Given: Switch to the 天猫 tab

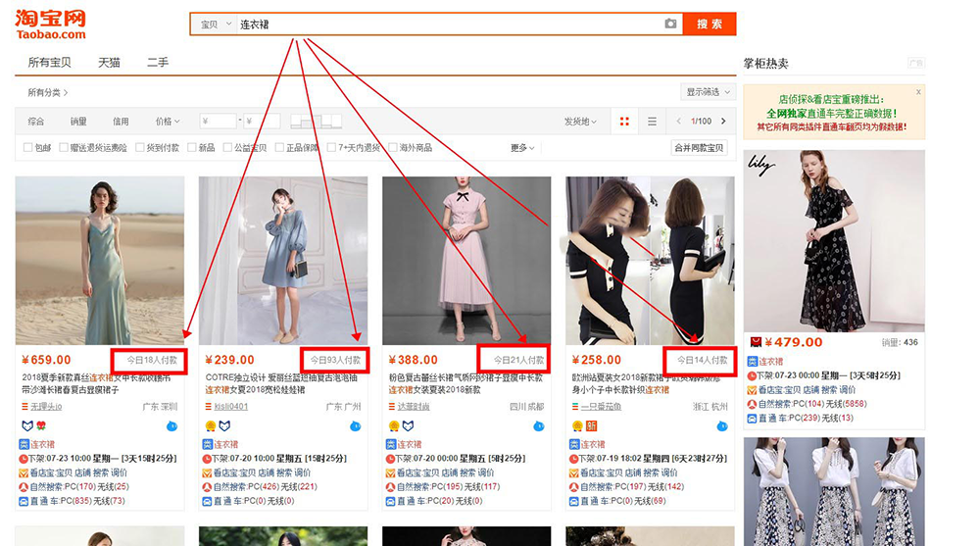Looking at the screenshot, I should pyautogui.click(x=109, y=63).
